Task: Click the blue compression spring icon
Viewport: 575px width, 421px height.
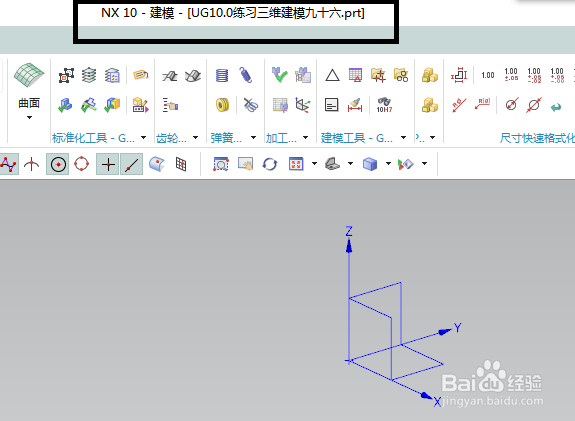Action: tap(222, 76)
